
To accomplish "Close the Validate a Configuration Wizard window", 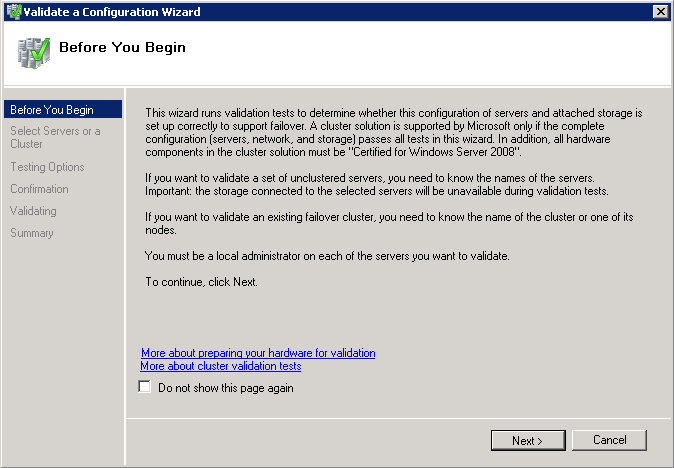I will tap(660, 12).
